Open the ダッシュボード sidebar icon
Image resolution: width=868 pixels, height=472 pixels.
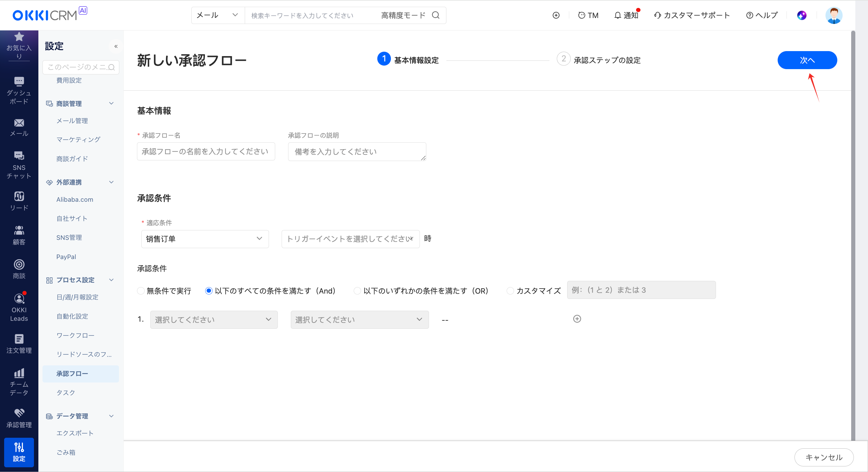19,81
